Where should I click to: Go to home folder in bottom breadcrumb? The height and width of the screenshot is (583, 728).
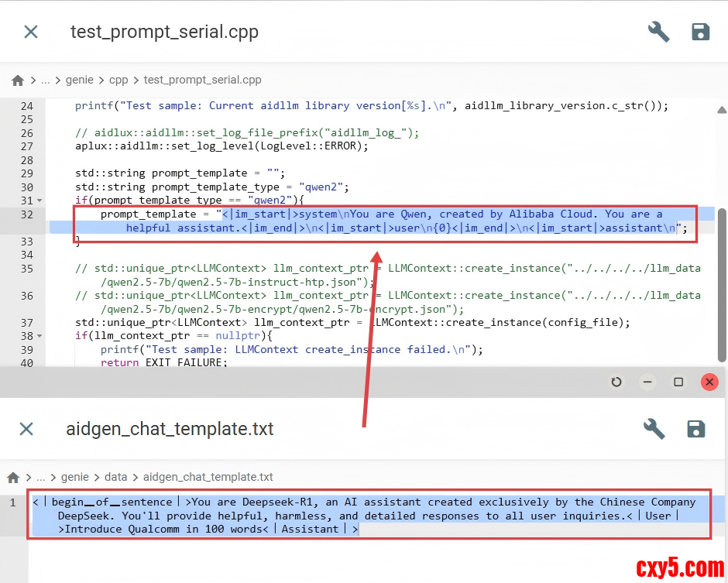[x=13, y=478]
